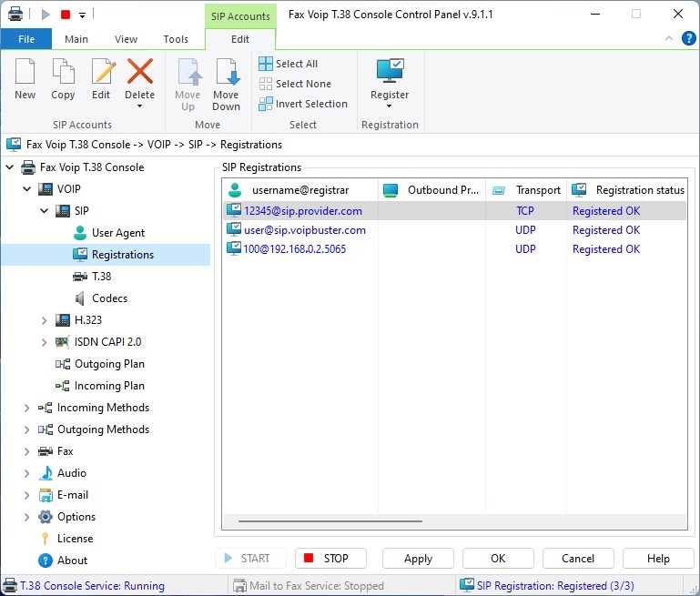Click the Cancel button
Screen dimensions: 700x596
578,559
